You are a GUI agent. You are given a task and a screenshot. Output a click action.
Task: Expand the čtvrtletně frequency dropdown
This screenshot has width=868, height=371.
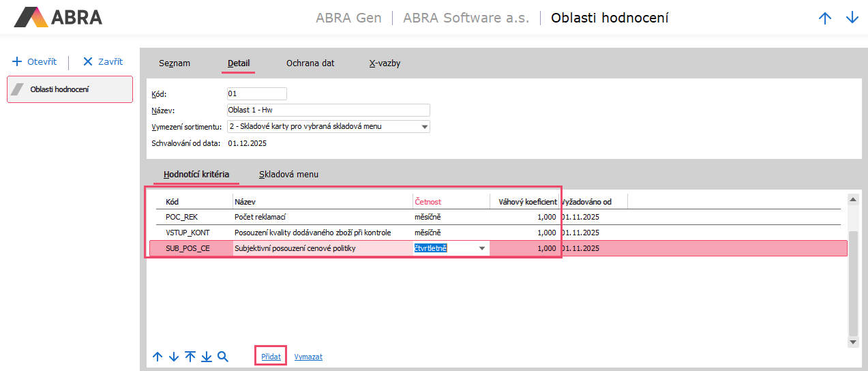[482, 249]
